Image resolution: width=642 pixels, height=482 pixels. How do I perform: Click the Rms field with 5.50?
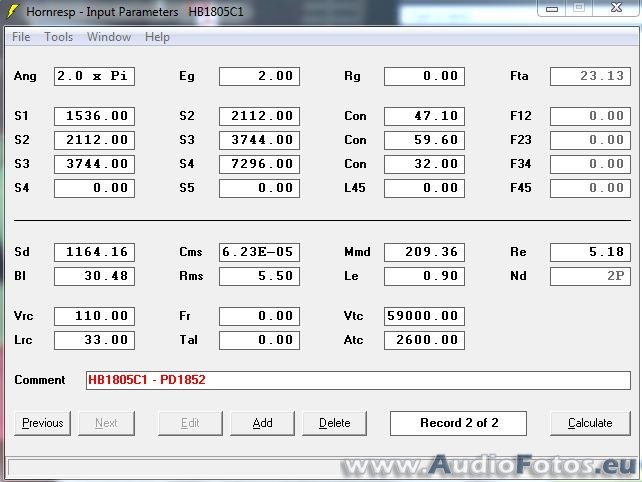259,276
